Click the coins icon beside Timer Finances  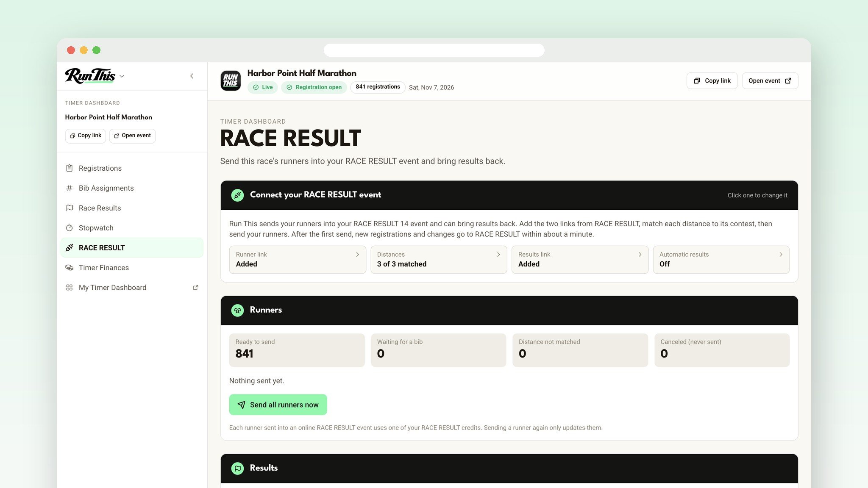tap(70, 268)
